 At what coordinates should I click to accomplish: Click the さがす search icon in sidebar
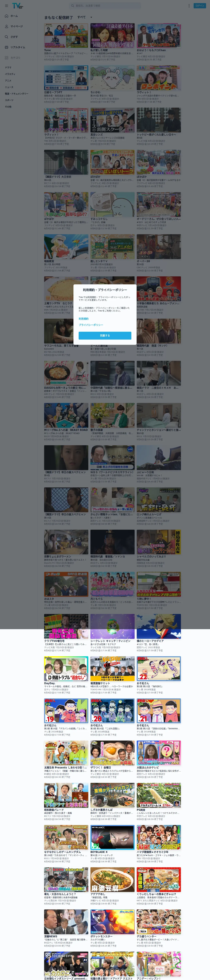coord(7,37)
